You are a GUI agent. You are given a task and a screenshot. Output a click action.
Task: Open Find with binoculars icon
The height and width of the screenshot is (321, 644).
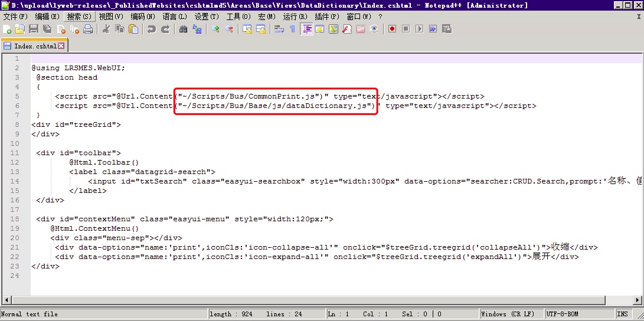183,29
